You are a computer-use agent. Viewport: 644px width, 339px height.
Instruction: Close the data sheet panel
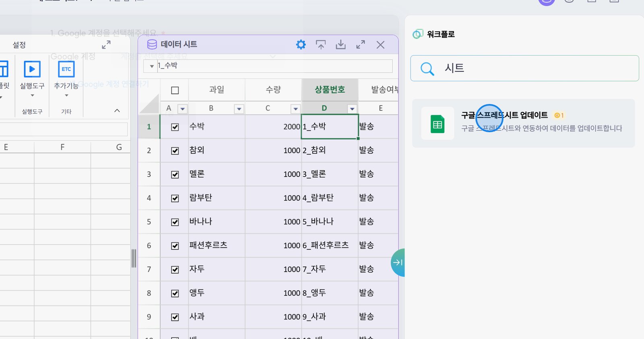(x=380, y=44)
